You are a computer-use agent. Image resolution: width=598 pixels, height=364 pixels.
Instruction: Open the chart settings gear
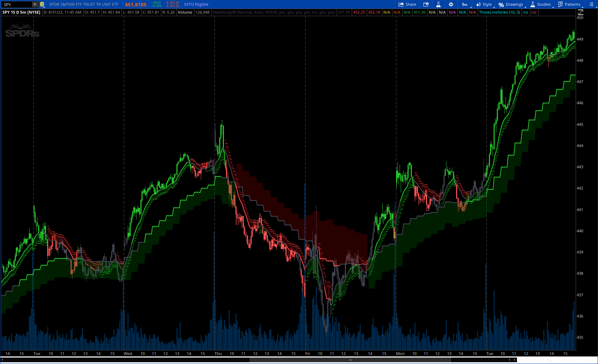451,4
